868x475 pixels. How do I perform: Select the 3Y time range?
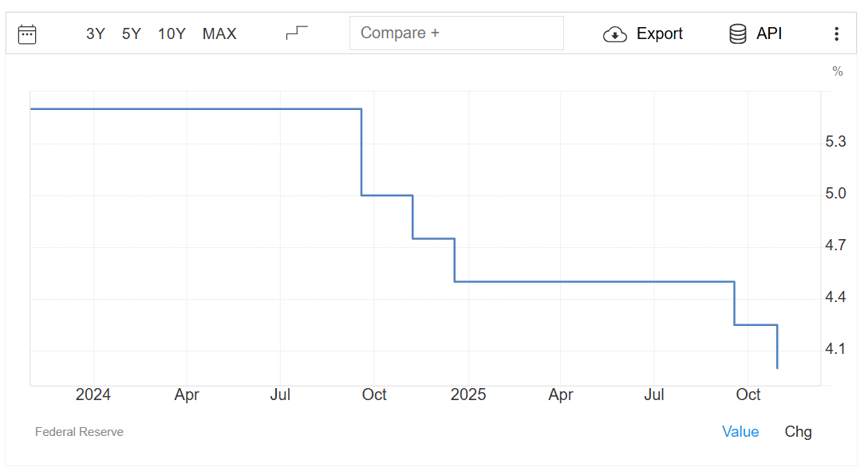[95, 33]
